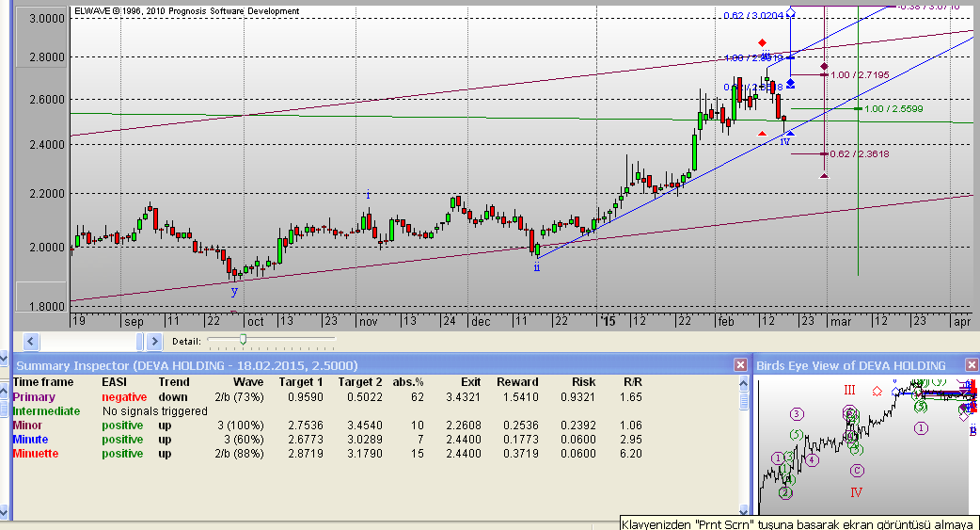The height and width of the screenshot is (530, 980).
Task: Close the Summary Inspector panel
Action: click(741, 365)
